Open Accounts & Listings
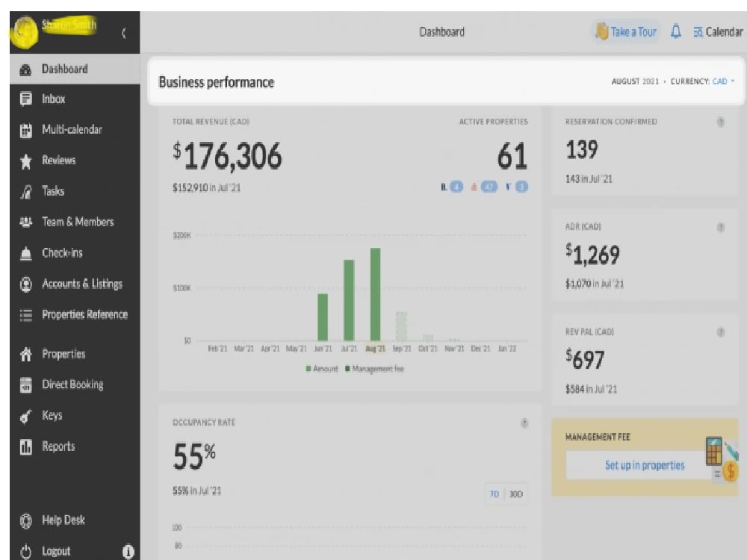 coord(82,284)
